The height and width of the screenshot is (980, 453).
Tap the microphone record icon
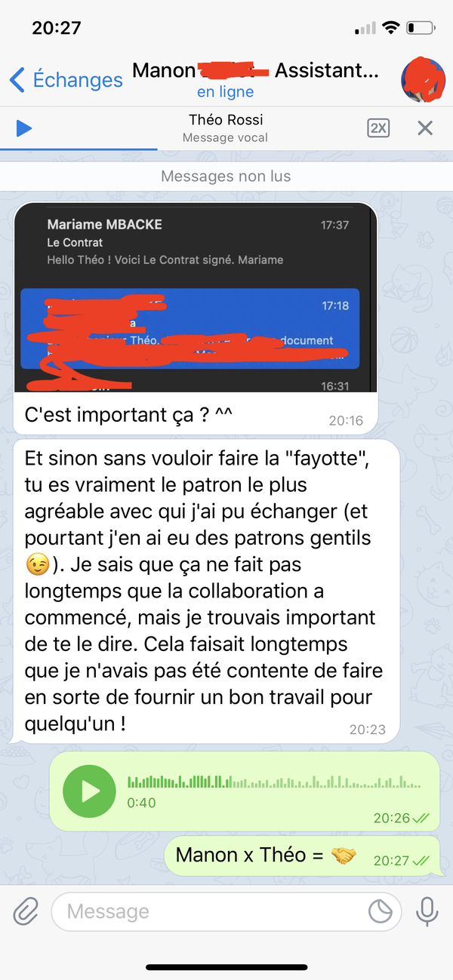427,911
